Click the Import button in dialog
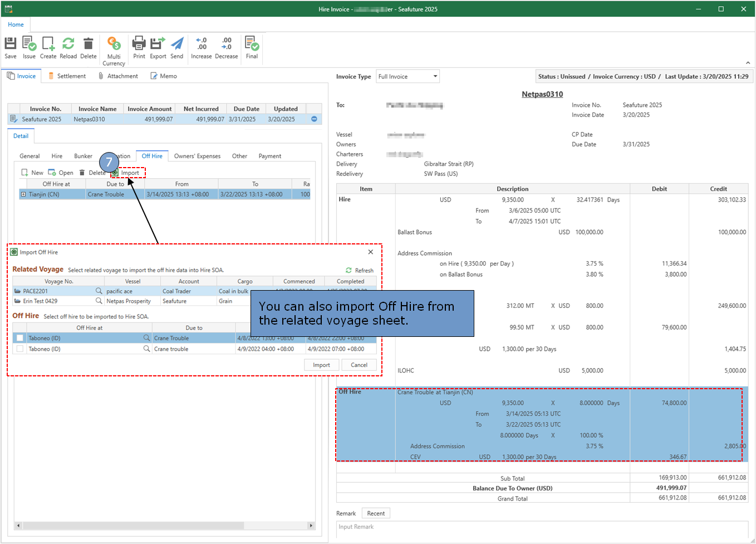756x544 pixels. tap(321, 365)
